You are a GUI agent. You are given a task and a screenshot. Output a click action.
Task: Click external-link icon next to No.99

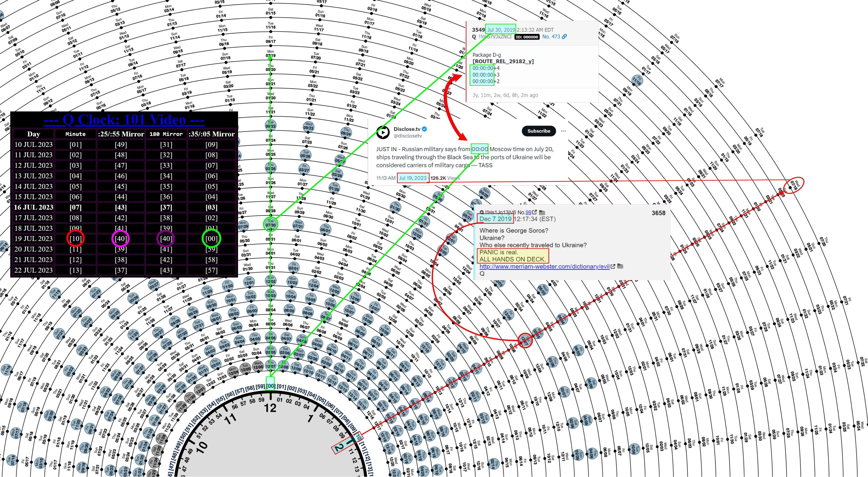point(534,212)
